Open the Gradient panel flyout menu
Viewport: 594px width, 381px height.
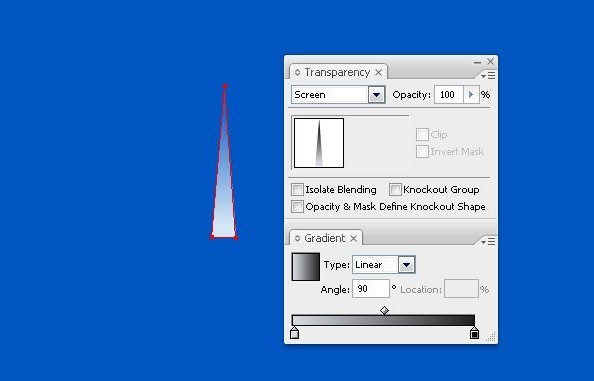[488, 241]
